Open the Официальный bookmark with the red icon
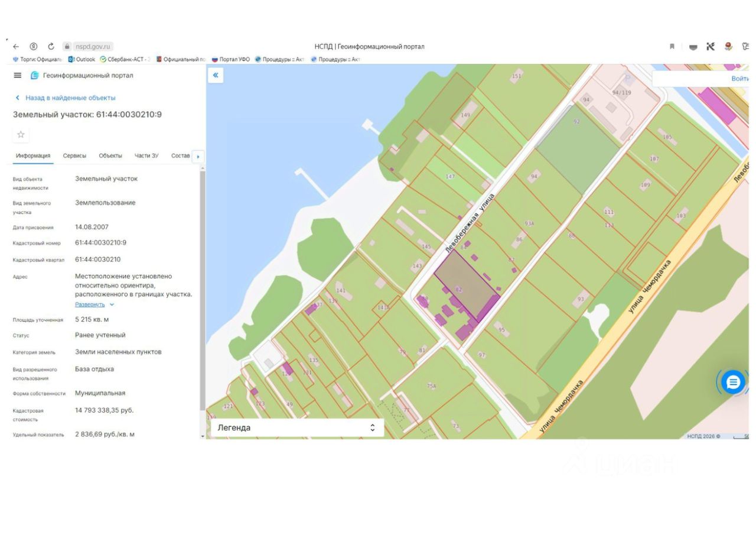The height and width of the screenshot is (535, 756). 180,59
